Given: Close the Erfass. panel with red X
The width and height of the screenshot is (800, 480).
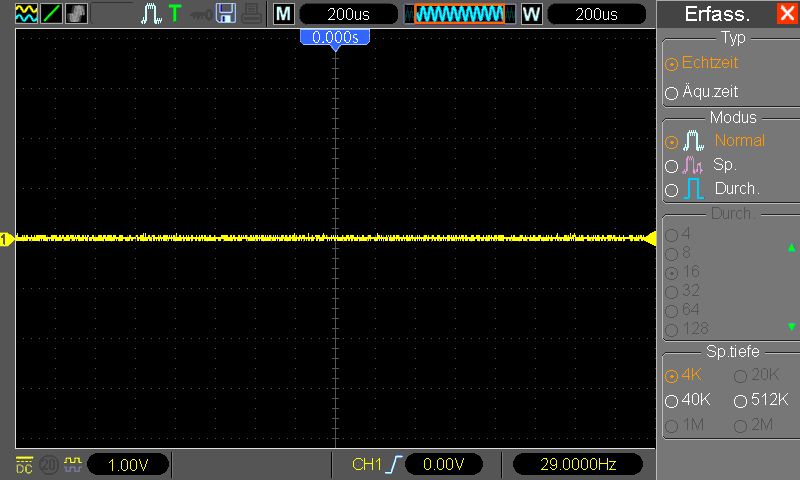Looking at the screenshot, I should coord(787,13).
